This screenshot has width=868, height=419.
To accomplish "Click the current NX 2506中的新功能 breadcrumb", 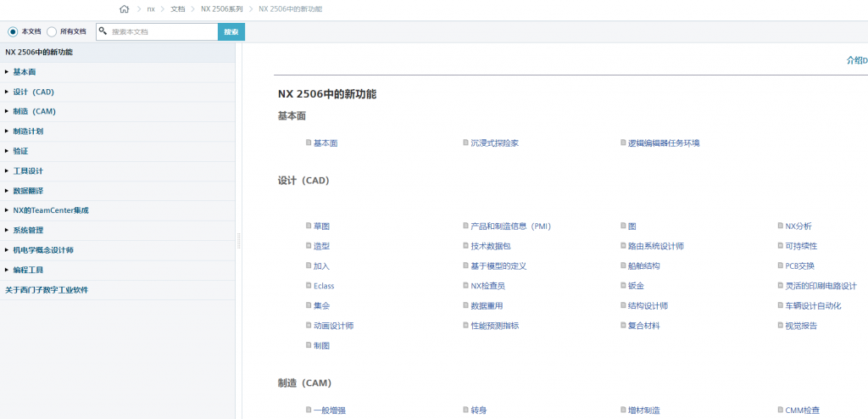I will point(291,8).
